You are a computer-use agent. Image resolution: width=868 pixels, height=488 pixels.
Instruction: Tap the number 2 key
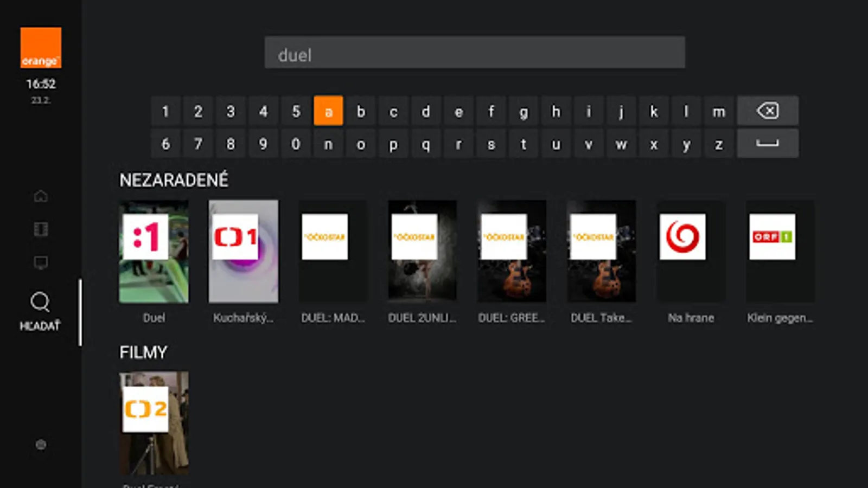click(x=198, y=111)
